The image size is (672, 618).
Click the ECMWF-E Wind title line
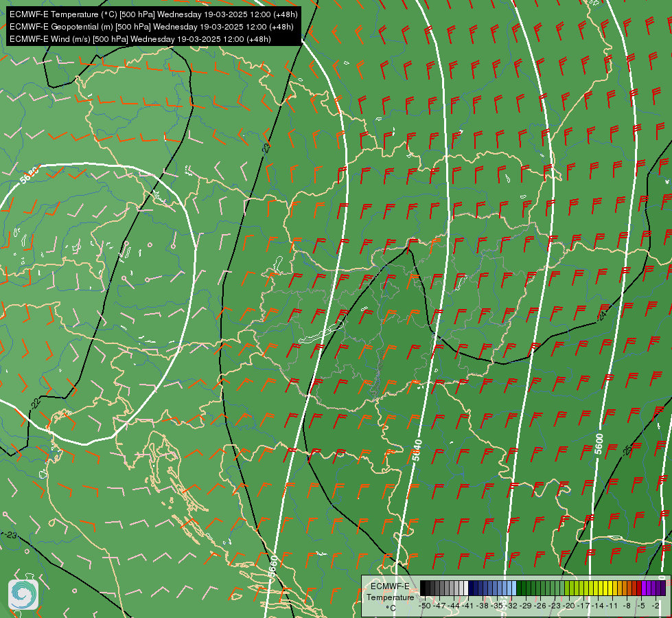click(140, 39)
